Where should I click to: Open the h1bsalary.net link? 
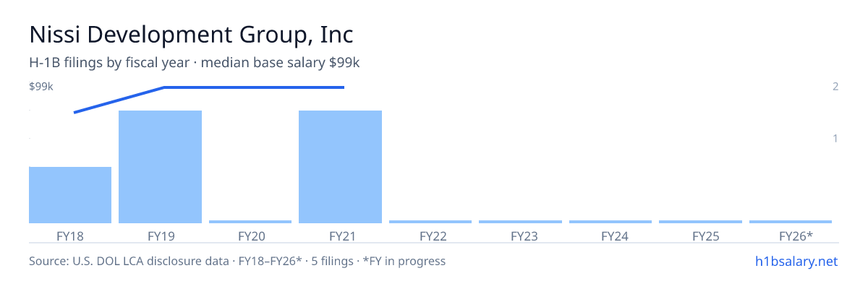(796, 261)
